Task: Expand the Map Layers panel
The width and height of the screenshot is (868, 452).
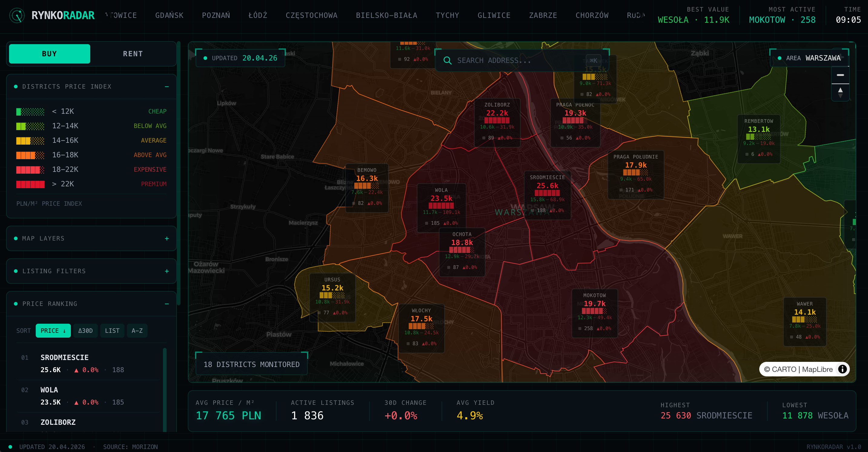Action: 167,238
